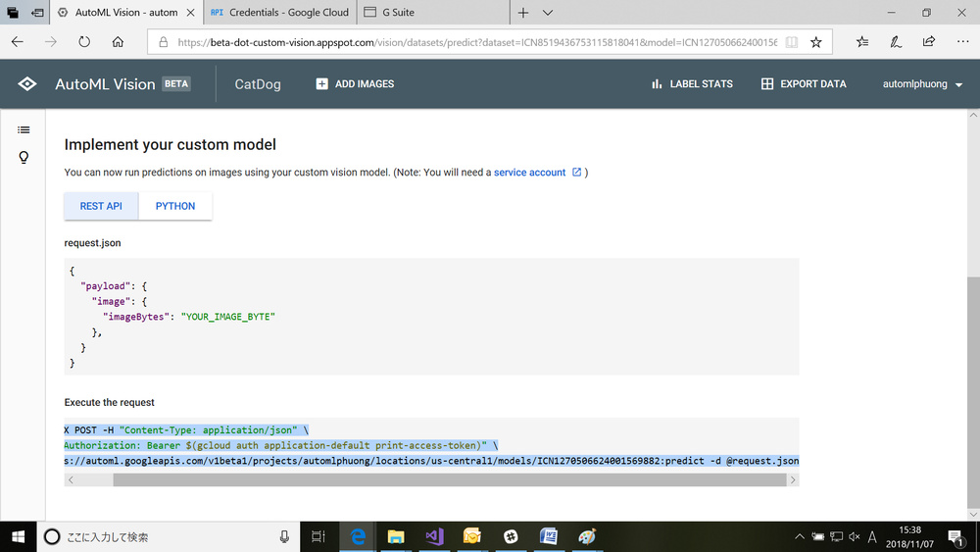Expand the automlphuong account dropdown
The width and height of the screenshot is (980, 552).
tap(958, 85)
